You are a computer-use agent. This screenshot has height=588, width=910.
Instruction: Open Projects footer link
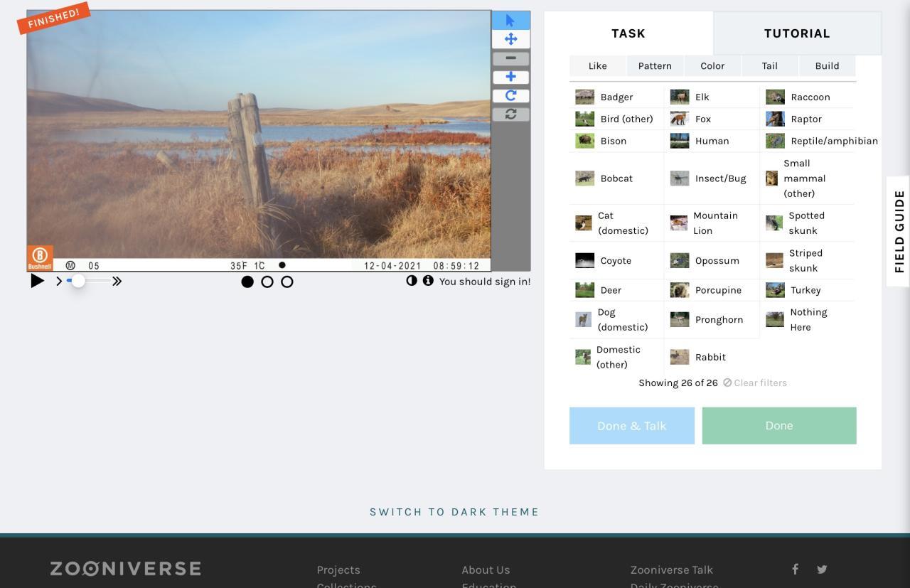click(338, 570)
